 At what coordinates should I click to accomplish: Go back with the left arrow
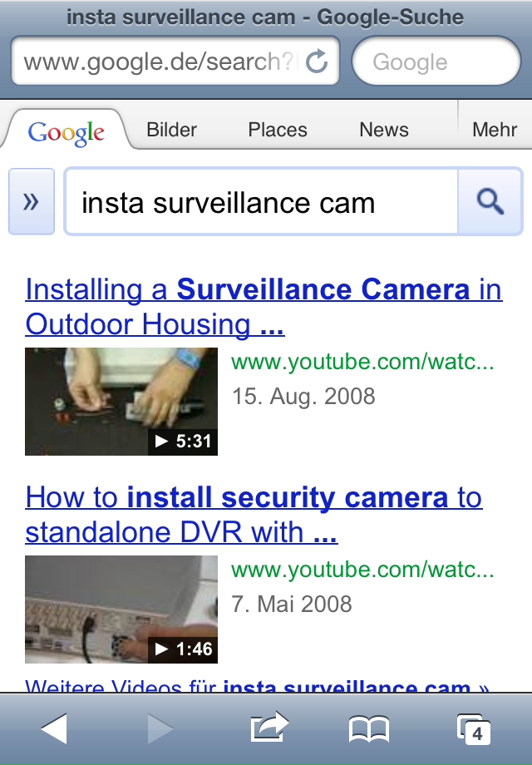click(x=54, y=728)
